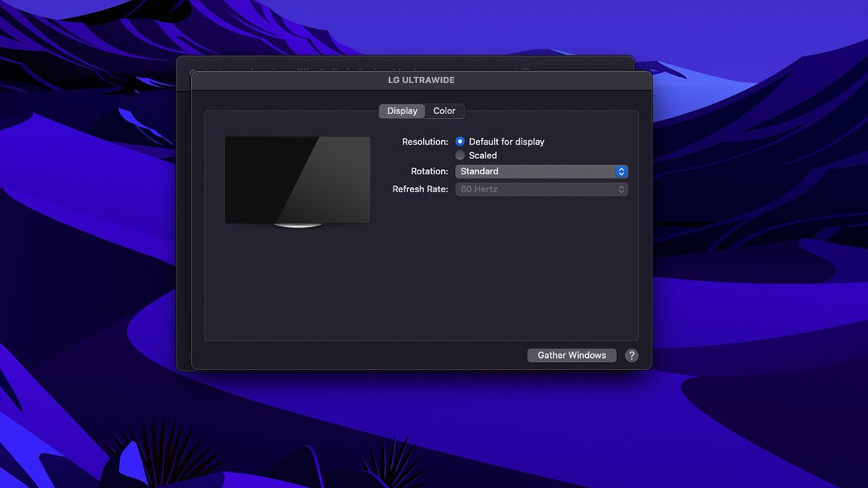This screenshot has height=488, width=868.
Task: Click the Refresh Rate label text
Action: (x=420, y=189)
